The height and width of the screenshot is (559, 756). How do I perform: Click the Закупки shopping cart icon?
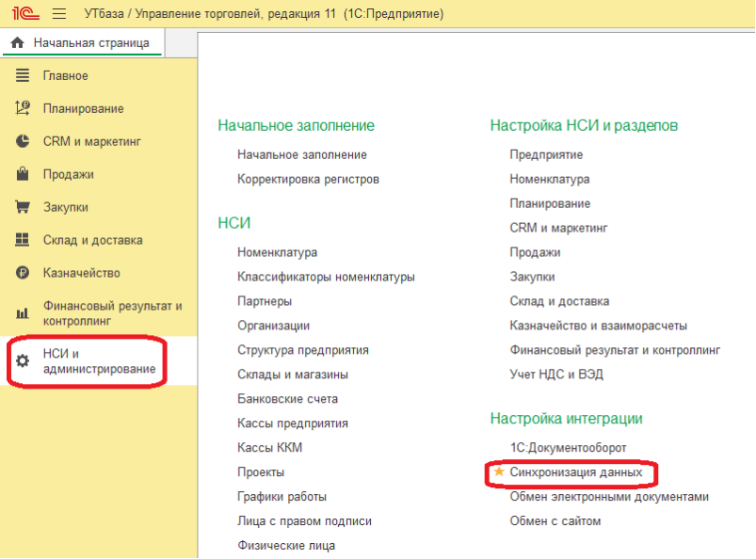point(24,207)
